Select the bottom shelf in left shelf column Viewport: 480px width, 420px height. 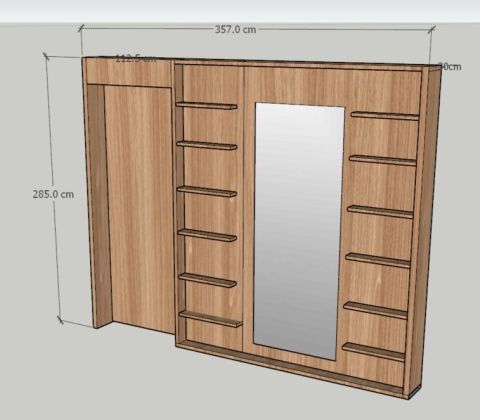211,319
